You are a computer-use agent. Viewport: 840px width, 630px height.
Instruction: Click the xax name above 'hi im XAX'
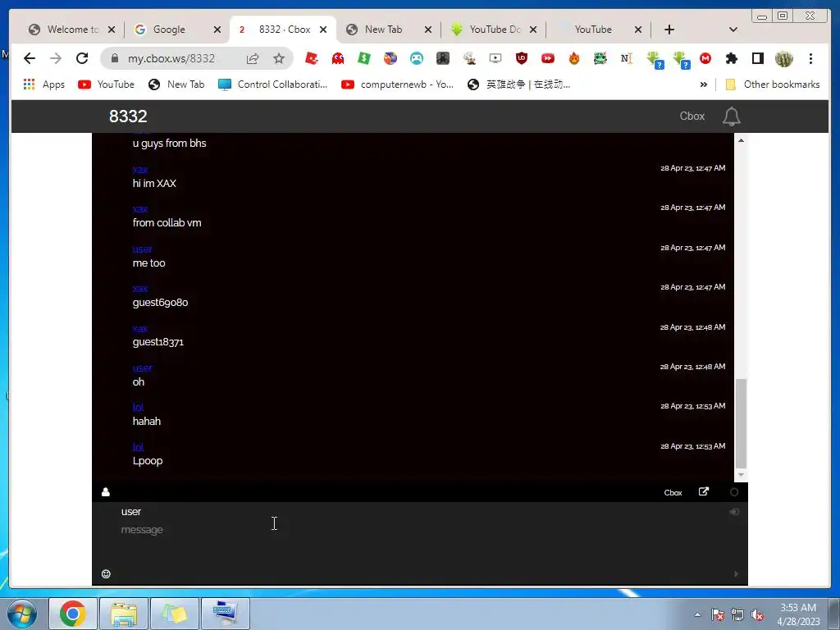pos(139,170)
